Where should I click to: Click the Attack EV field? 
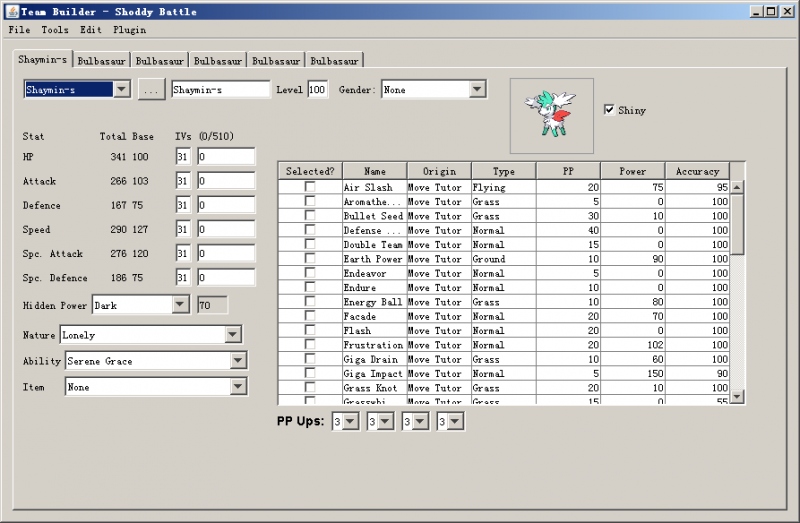[226, 181]
